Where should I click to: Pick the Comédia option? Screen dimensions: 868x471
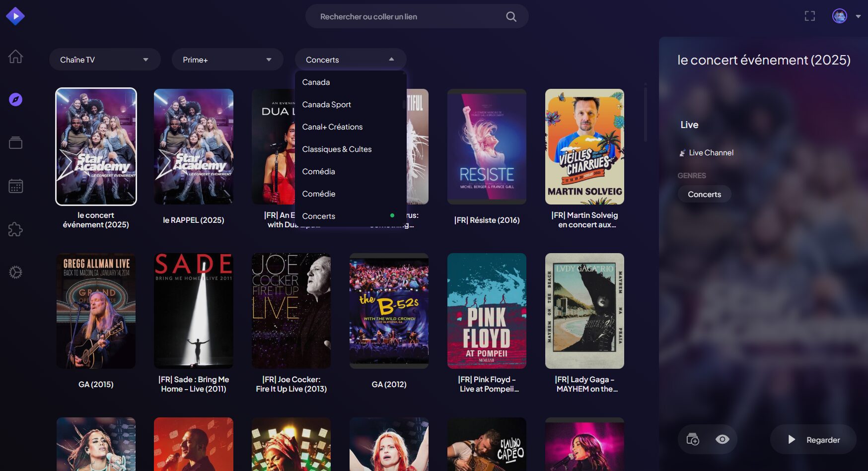point(351,171)
